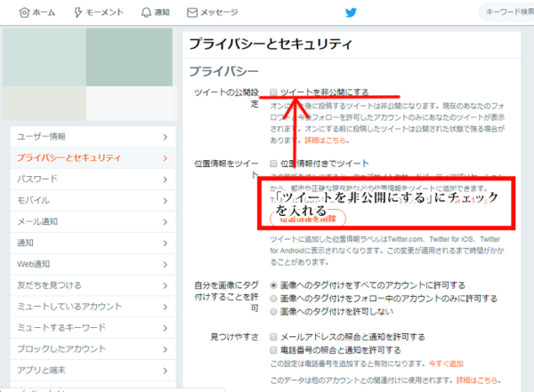The height and width of the screenshot is (392, 534).
Task: Click the chevron next to モバイル
Action: [x=166, y=201]
